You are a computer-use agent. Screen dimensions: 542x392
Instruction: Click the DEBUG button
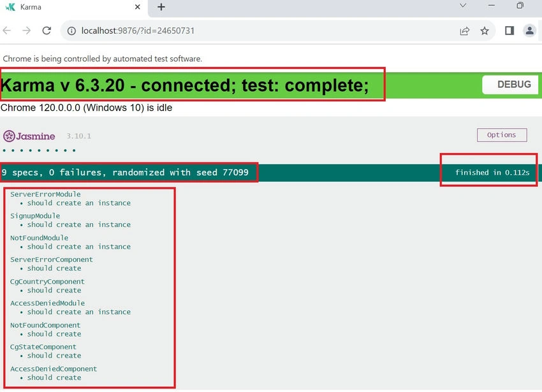click(510, 85)
